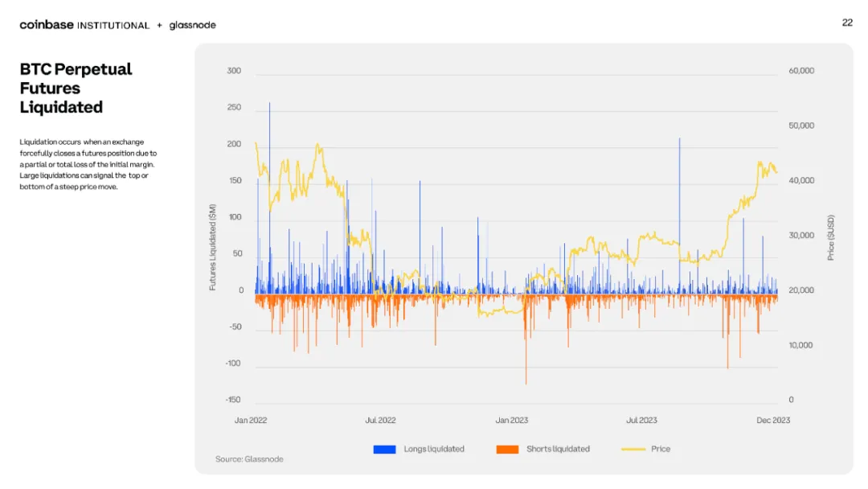This screenshot has height=489, width=868.
Task: Click the liquidation description paragraph under the title
Action: 88,164
